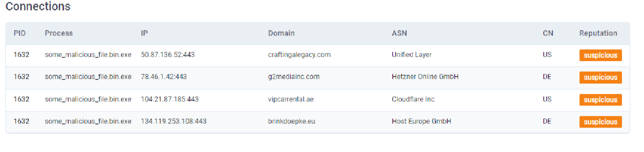Select IP address 104.21.87.185:443

(170, 99)
